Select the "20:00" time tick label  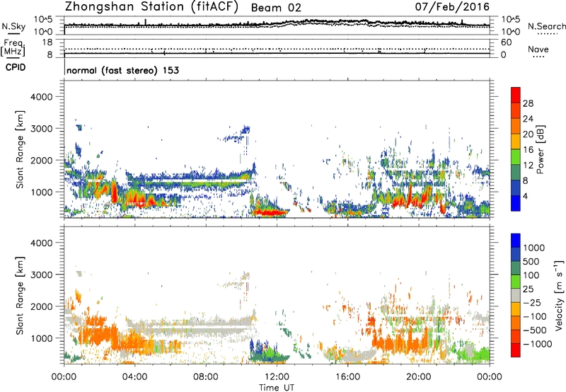418,377
